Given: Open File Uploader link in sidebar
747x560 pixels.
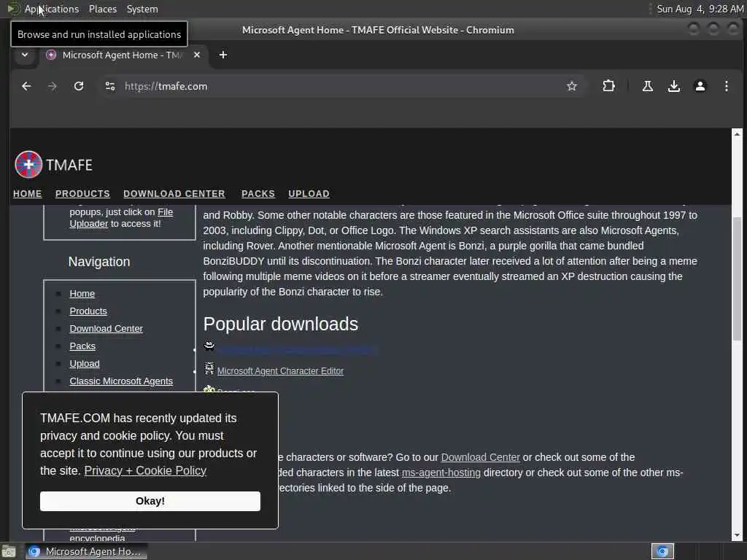Looking at the screenshot, I should pos(122,217).
